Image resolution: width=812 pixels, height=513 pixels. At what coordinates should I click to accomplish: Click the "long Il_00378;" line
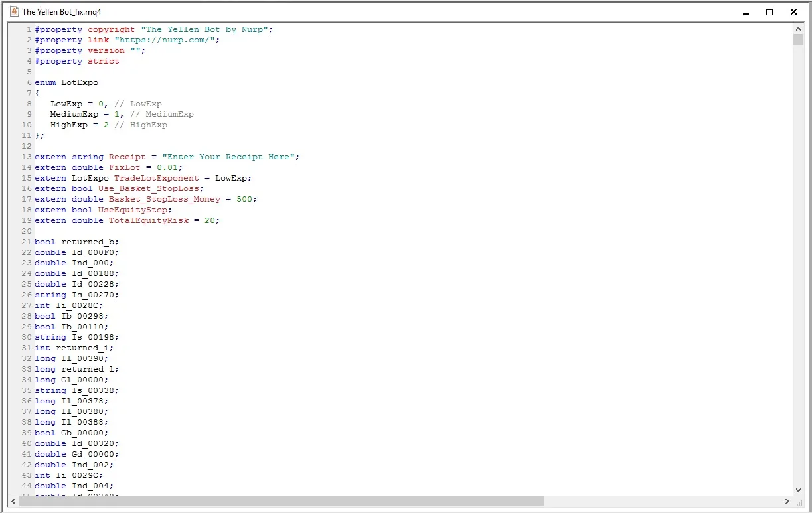pos(72,401)
